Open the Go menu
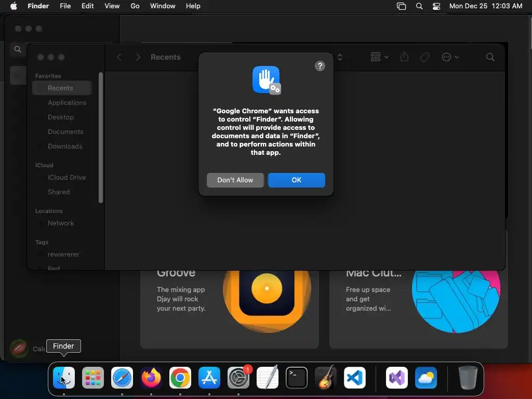The height and width of the screenshot is (399, 532). click(135, 6)
